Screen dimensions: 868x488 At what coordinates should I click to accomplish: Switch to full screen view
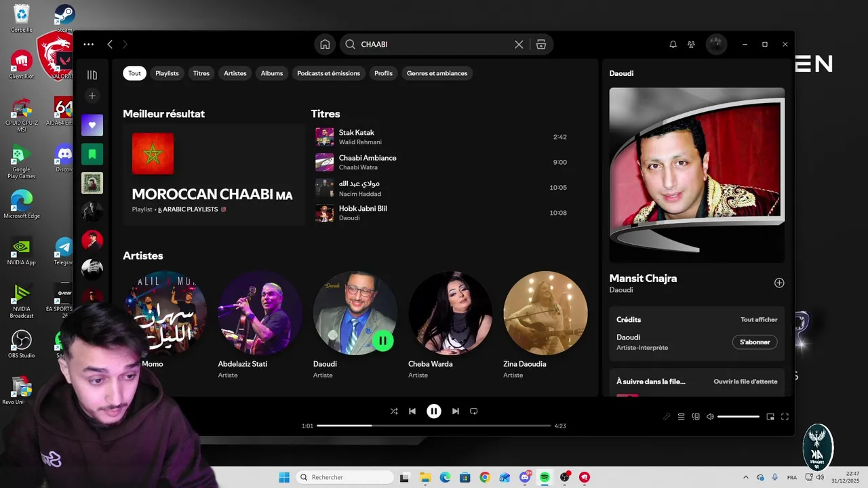pos(785,417)
